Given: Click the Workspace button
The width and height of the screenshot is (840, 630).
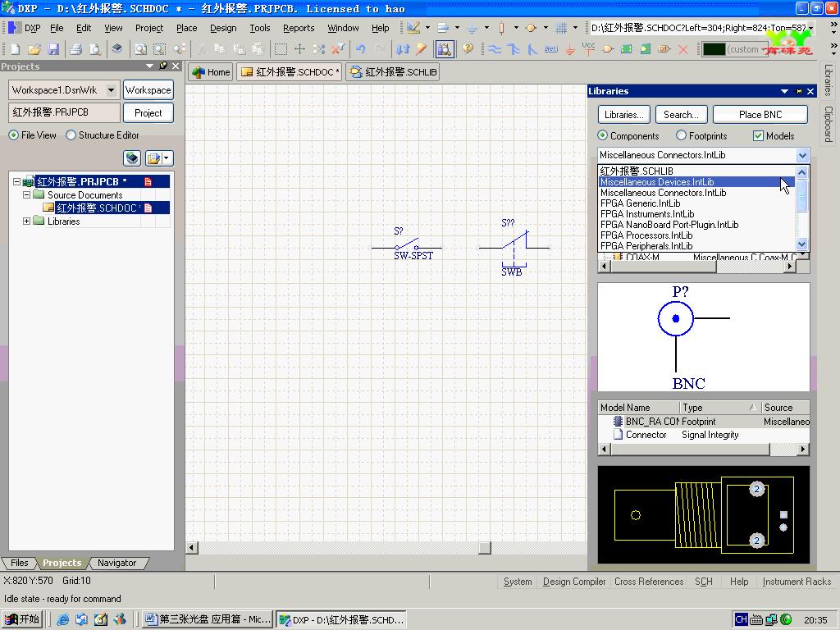Looking at the screenshot, I should 148,90.
